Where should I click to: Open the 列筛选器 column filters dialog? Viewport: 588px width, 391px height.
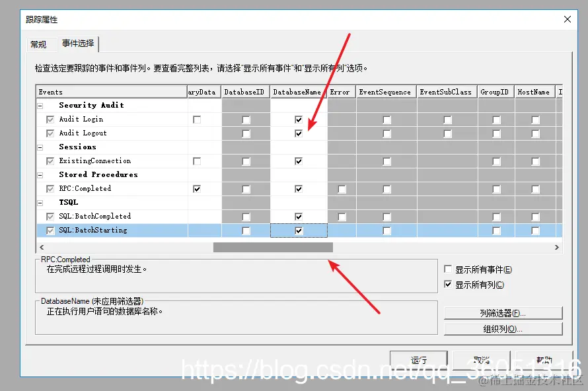click(x=503, y=312)
